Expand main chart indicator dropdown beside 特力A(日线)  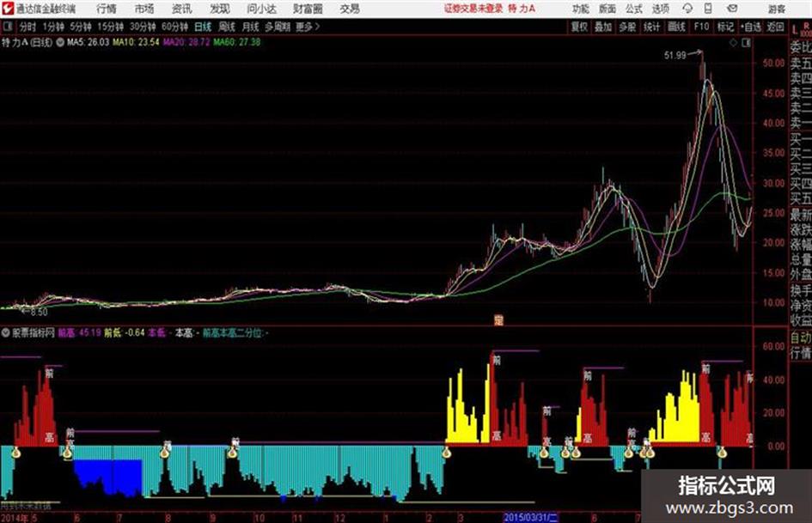pyautogui.click(x=60, y=42)
